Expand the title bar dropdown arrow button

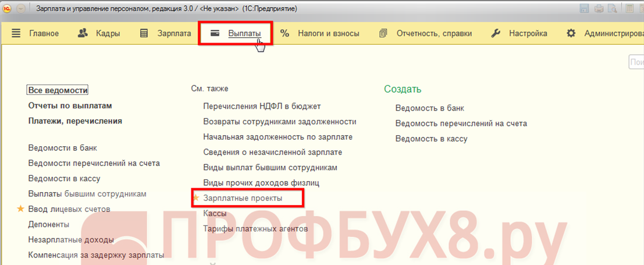click(22, 8)
